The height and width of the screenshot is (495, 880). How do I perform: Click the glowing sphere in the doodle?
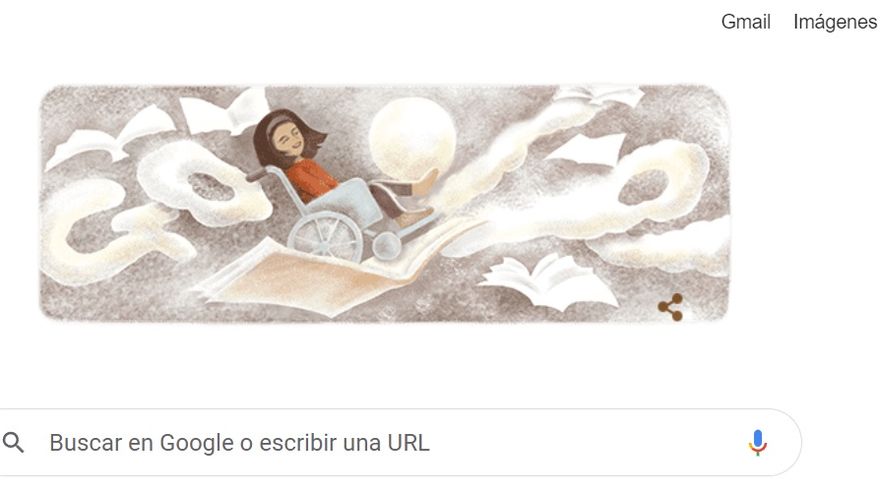coord(412,136)
